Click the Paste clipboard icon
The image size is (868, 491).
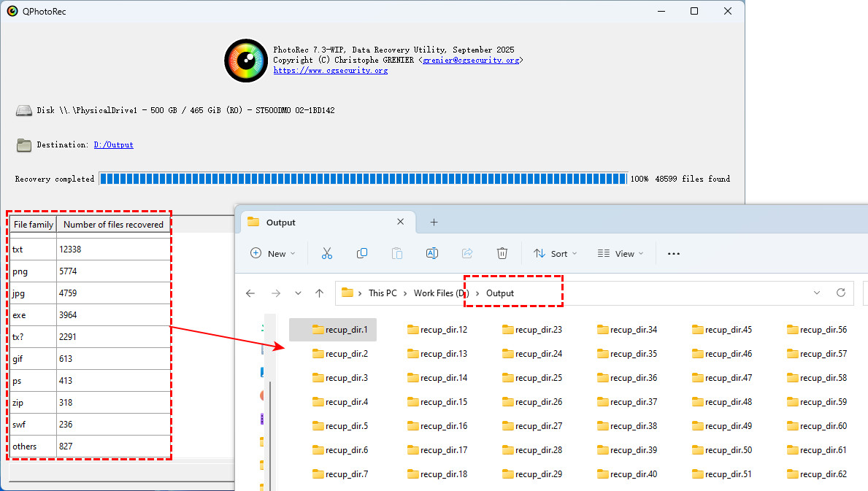pyautogui.click(x=397, y=253)
